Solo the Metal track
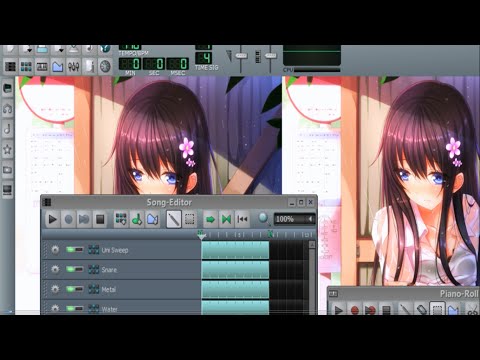Image resolution: width=480 pixels, height=360 pixels. 79,289
